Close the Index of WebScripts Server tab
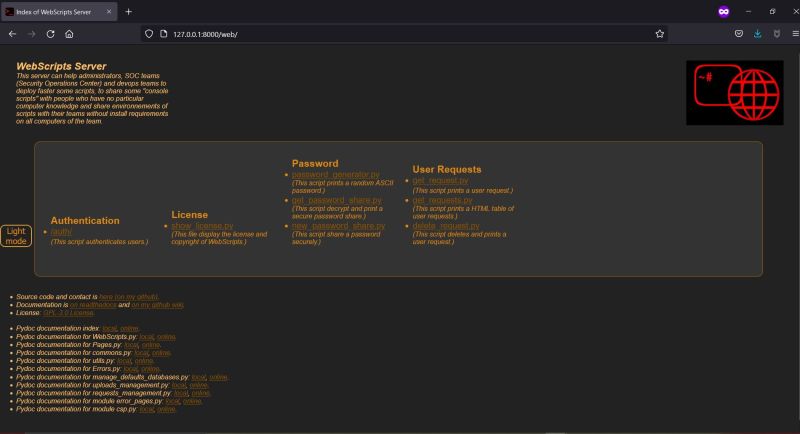The width and height of the screenshot is (800, 434). coord(109,12)
